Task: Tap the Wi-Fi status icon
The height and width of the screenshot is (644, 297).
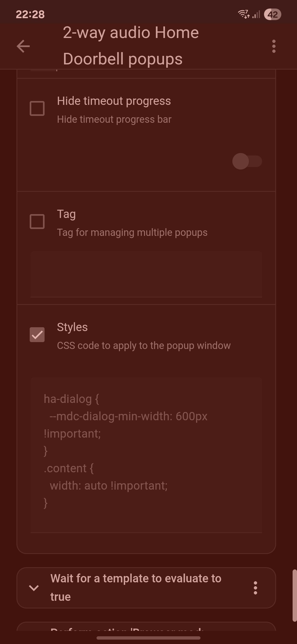Action: pyautogui.click(x=244, y=14)
